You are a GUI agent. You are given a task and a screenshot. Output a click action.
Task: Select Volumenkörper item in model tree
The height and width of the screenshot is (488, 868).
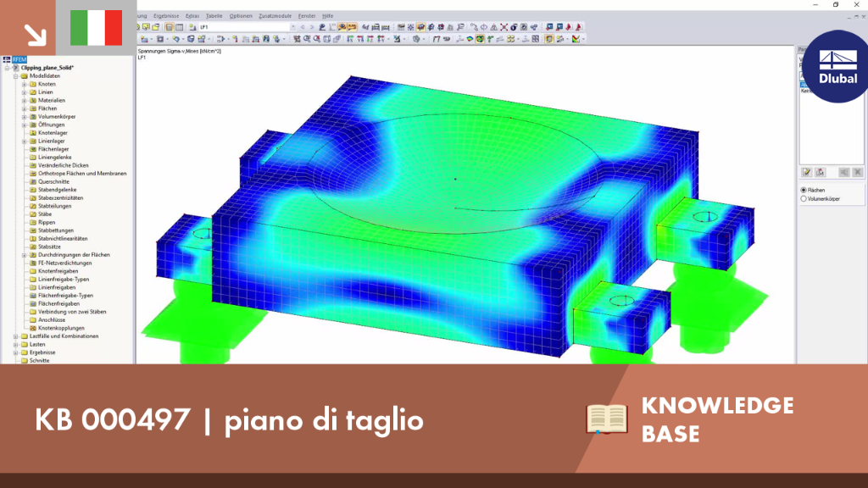point(57,117)
